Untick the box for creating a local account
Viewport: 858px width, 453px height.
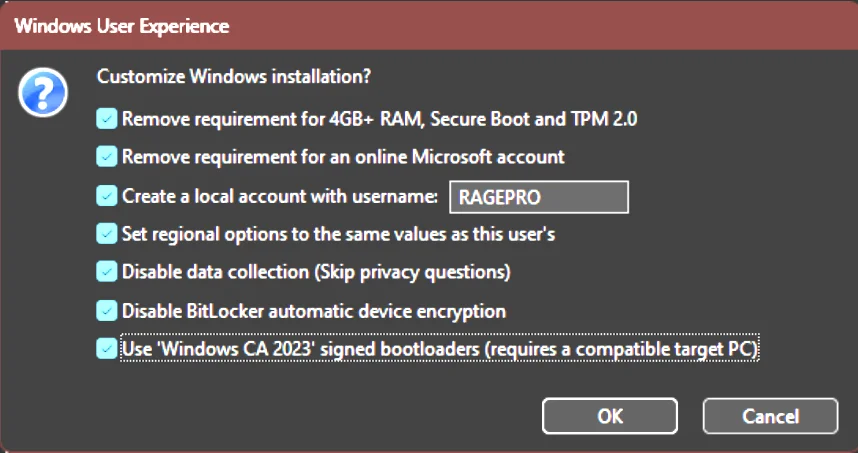[x=107, y=196]
